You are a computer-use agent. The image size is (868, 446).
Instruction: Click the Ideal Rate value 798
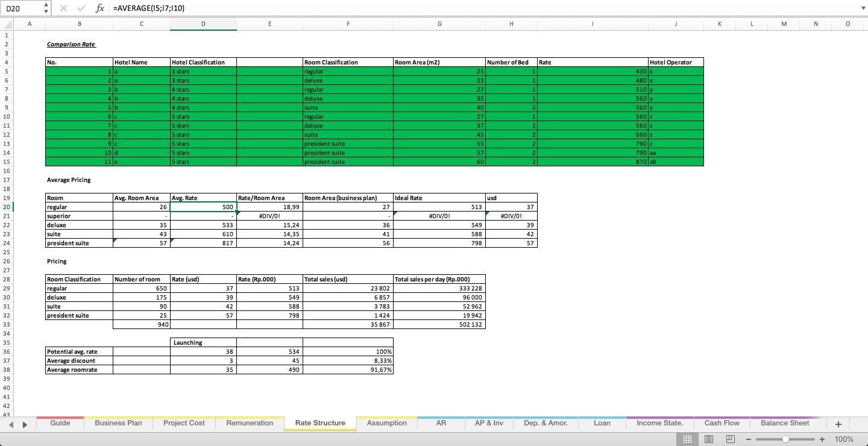(x=439, y=243)
